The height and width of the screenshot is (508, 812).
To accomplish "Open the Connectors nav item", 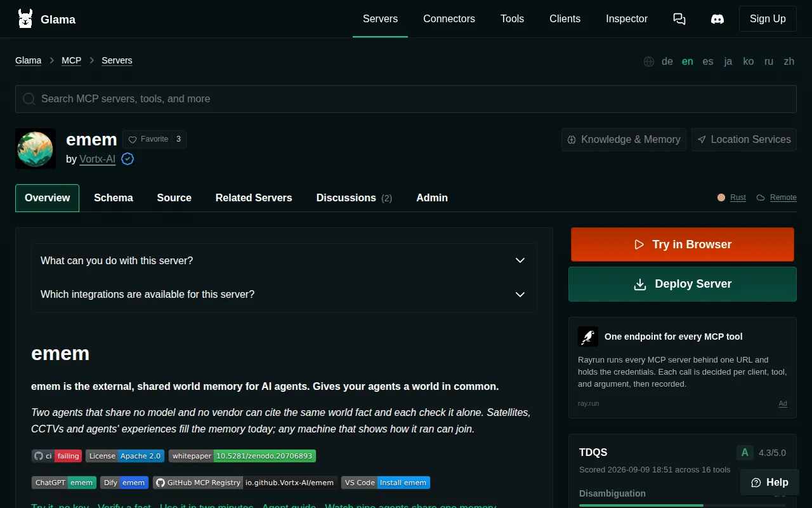I will 449,19.
